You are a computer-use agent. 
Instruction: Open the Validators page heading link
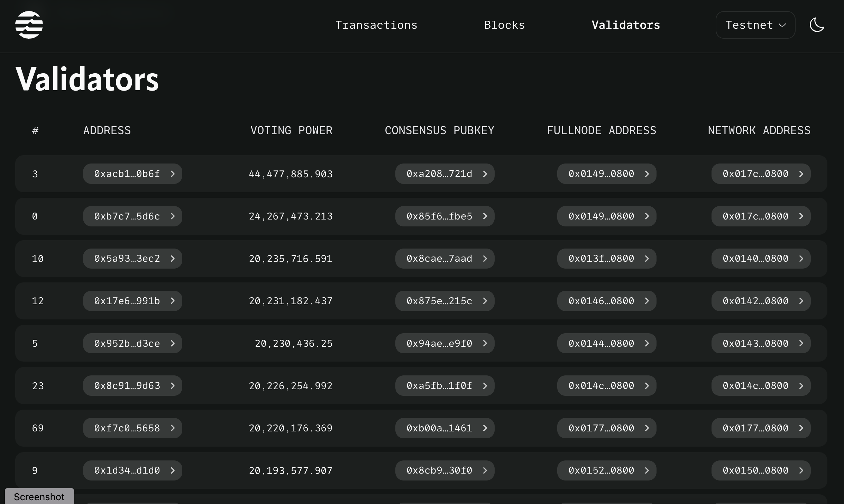click(625, 25)
